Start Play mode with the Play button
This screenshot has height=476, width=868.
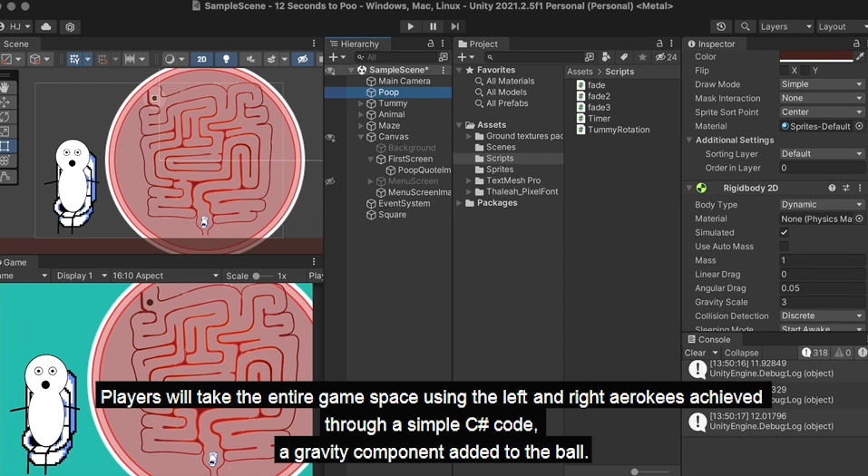(x=410, y=26)
